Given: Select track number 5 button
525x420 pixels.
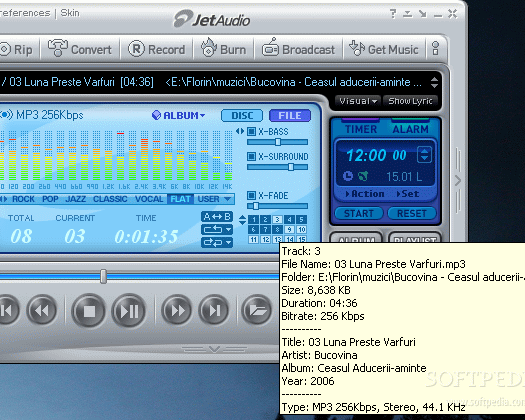Looking at the screenshot, I should (301, 219).
